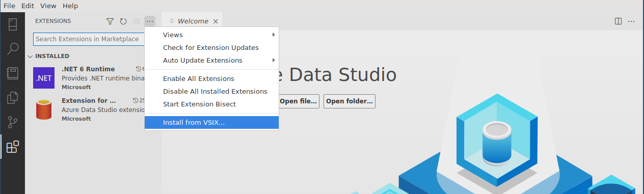Click the filter extensions funnel icon

pyautogui.click(x=110, y=21)
